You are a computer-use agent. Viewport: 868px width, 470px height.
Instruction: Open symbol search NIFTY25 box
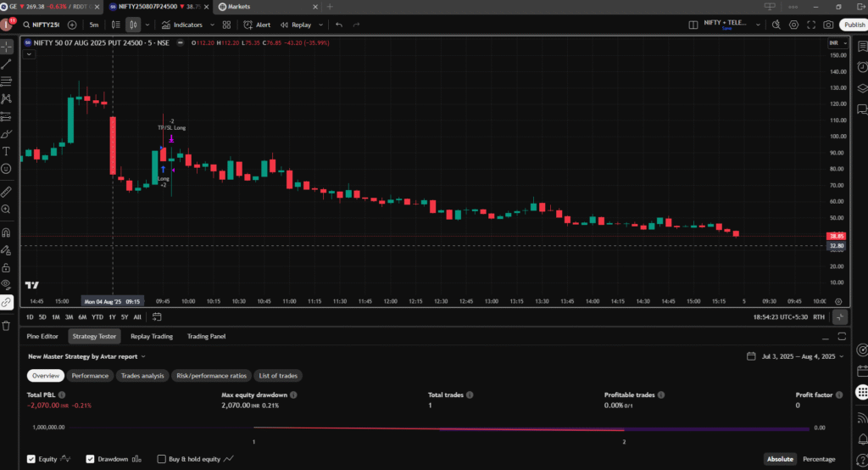click(x=42, y=25)
